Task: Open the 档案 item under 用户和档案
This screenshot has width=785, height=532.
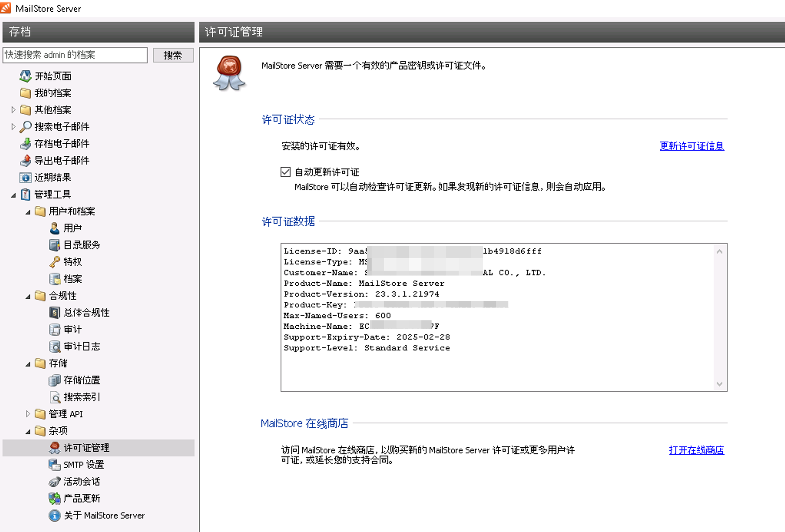Action: point(73,279)
